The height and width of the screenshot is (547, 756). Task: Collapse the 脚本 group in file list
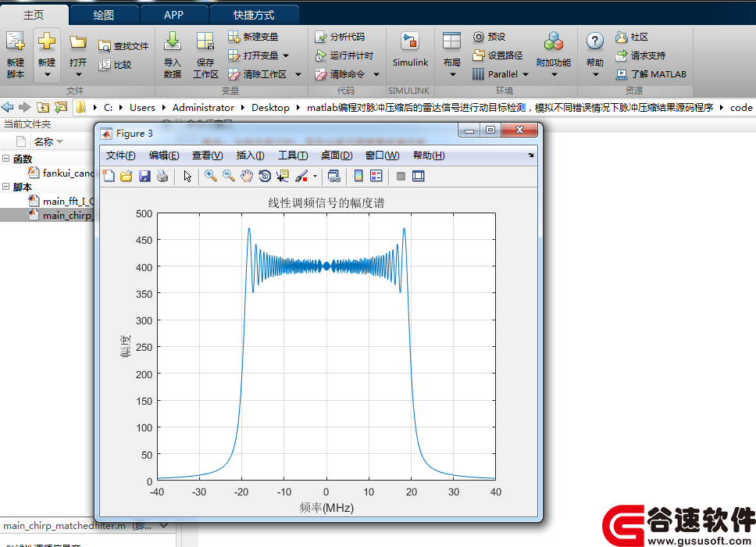tap(5, 186)
